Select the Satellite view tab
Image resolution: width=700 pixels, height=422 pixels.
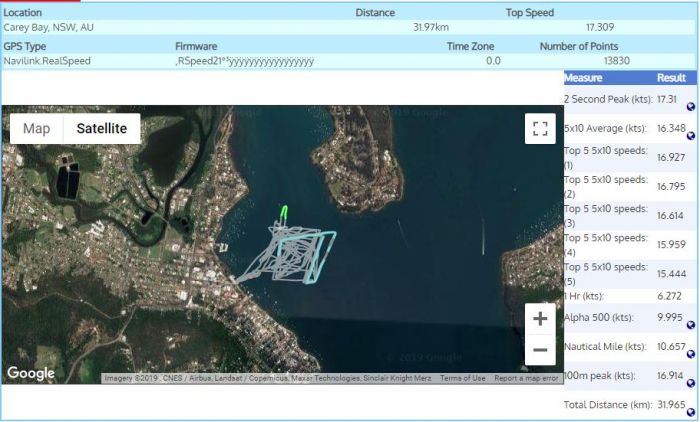pos(101,129)
